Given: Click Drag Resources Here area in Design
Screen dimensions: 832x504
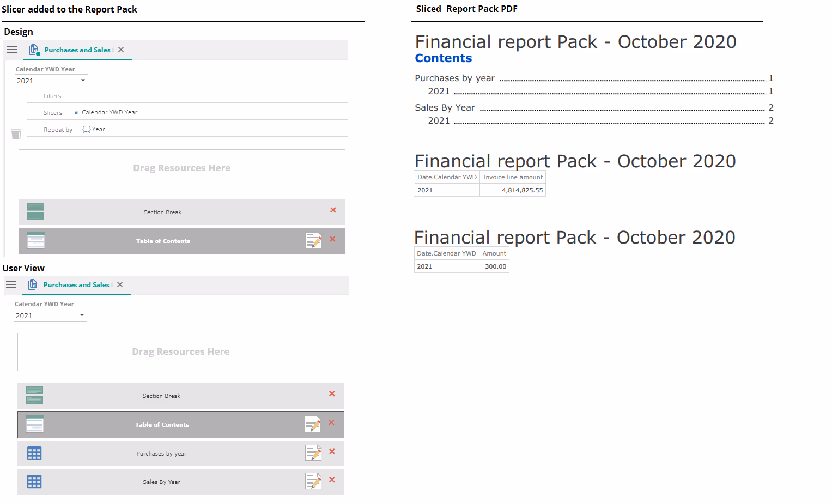Looking at the screenshot, I should click(x=181, y=168).
